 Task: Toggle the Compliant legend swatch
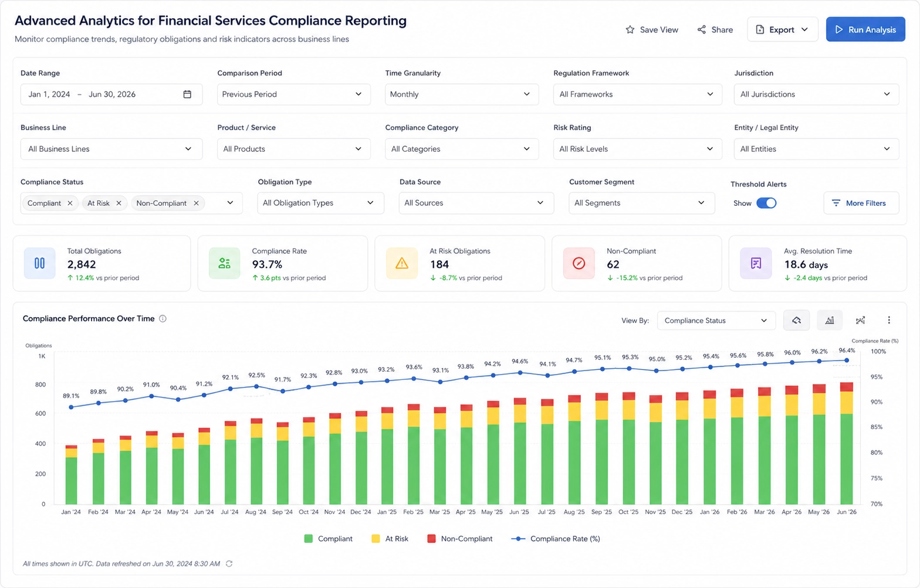pos(309,539)
